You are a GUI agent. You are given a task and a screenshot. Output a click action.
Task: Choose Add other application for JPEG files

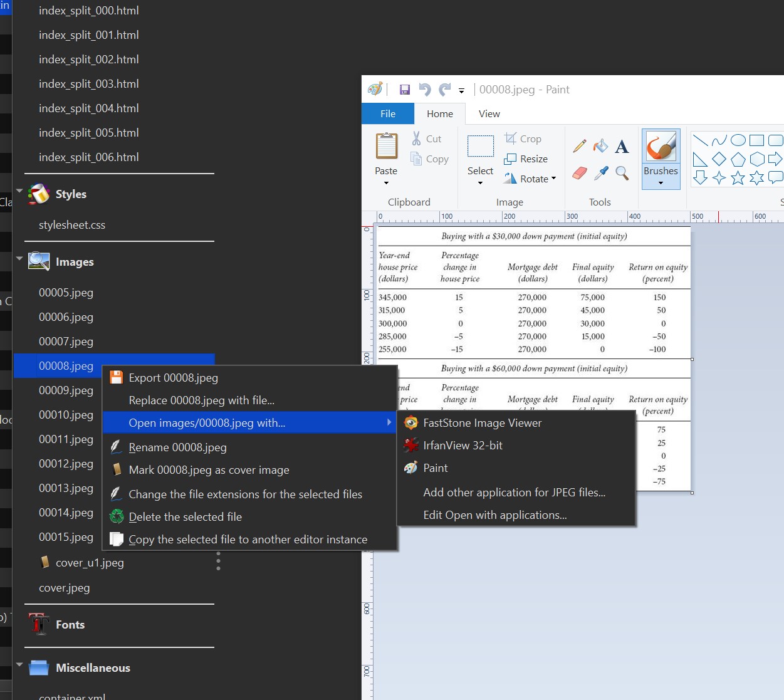pos(516,493)
